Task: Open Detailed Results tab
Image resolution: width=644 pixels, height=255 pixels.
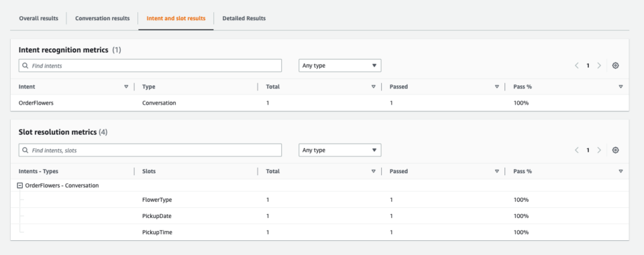Action: pyautogui.click(x=244, y=19)
